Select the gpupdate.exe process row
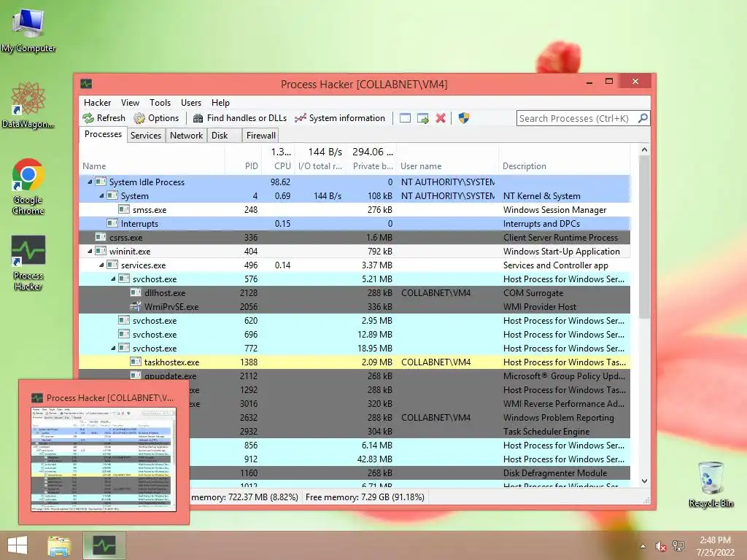The width and height of the screenshot is (747, 560). pos(355,376)
